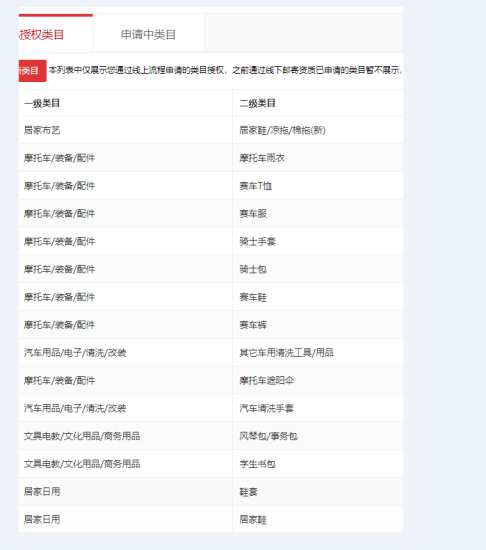Click the 骑士手套 entry
Image resolution: width=486 pixels, height=550 pixels.
coord(257,241)
